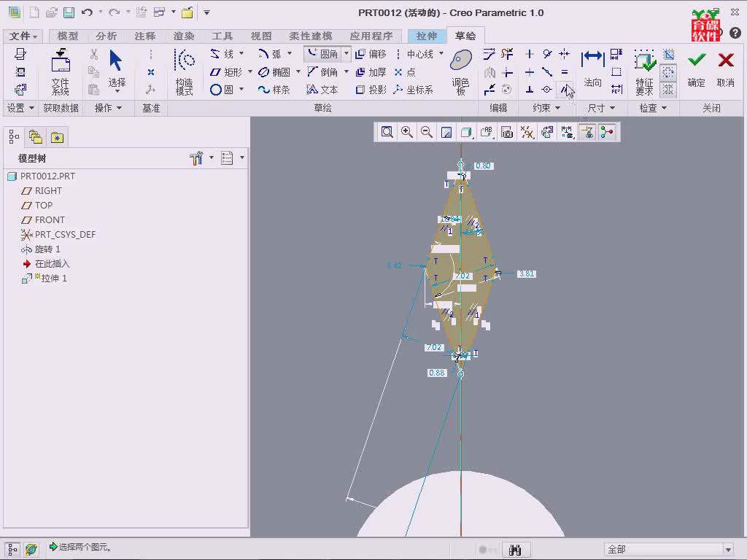Open File System (文件系统) import
This screenshot has width=747, height=560.
click(61, 72)
